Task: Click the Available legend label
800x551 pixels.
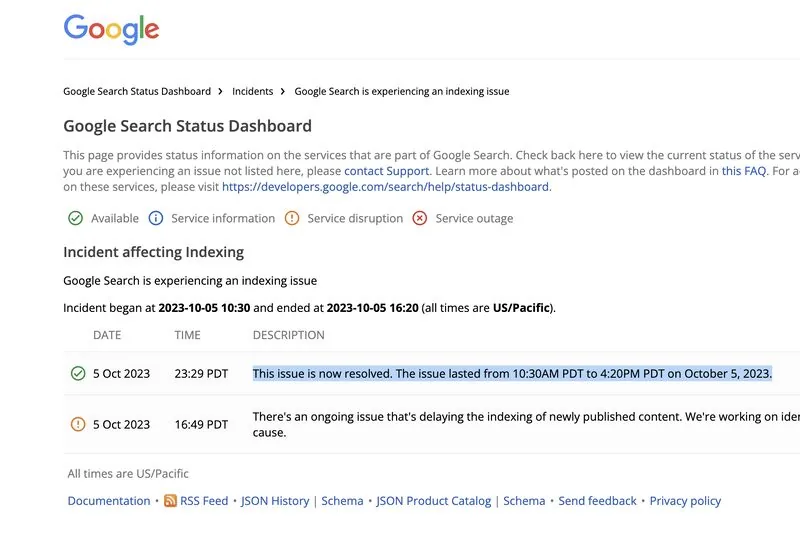Action: coord(115,218)
